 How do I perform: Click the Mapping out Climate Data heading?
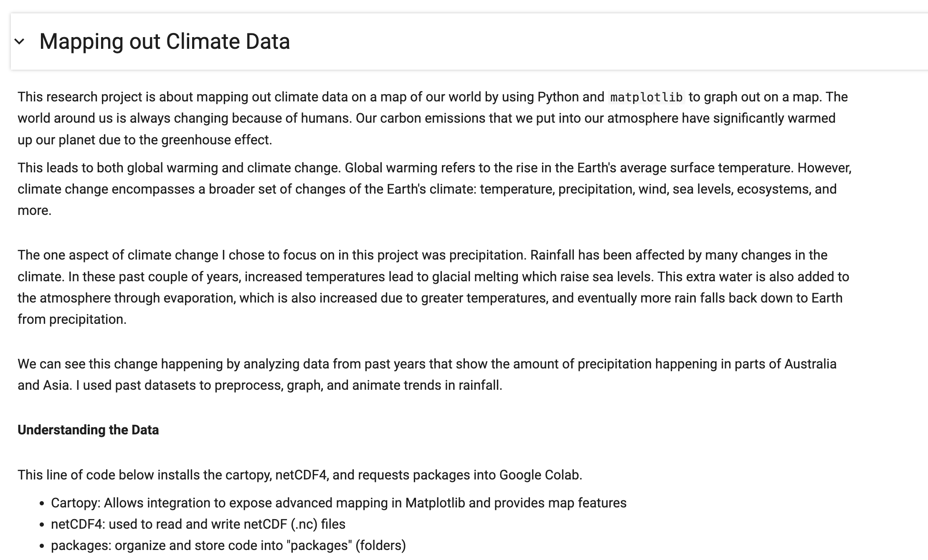point(165,41)
